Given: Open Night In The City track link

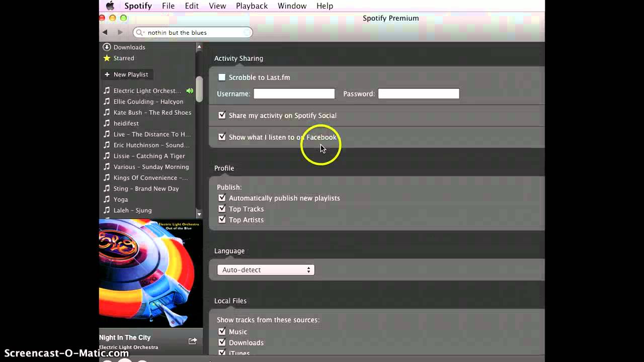Looking at the screenshot, I should pyautogui.click(x=125, y=337).
